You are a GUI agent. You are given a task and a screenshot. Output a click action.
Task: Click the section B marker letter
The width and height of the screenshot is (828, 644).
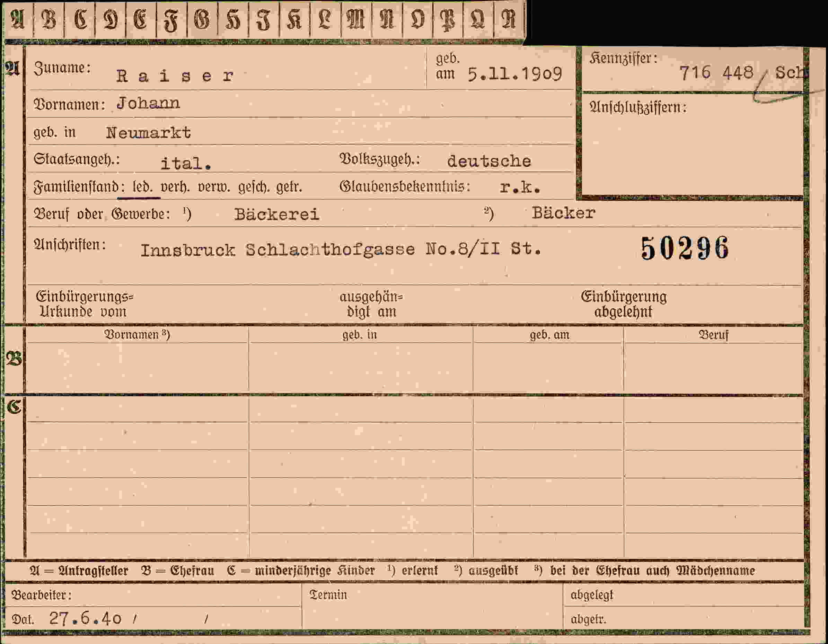coord(14,359)
